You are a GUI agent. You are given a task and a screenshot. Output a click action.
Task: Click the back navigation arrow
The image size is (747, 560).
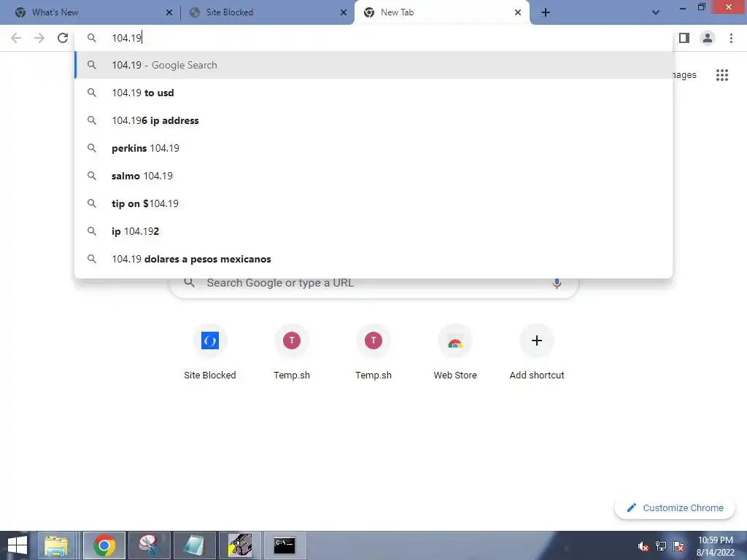click(16, 38)
